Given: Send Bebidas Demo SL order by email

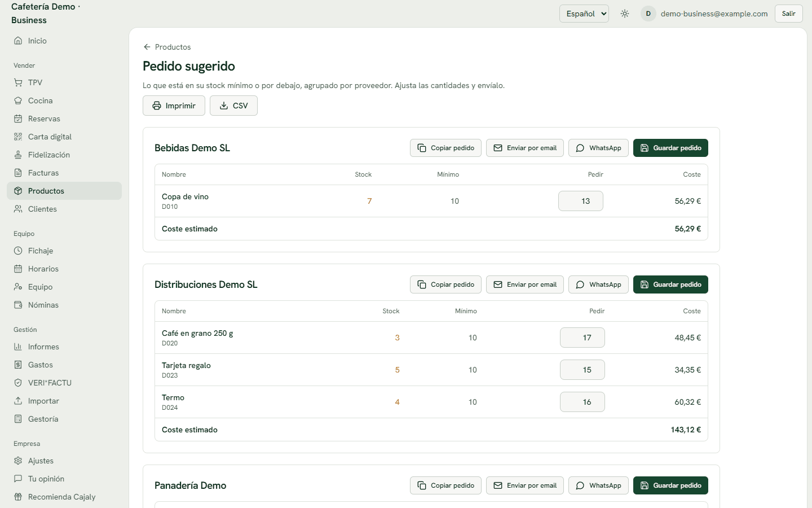Looking at the screenshot, I should (525, 148).
